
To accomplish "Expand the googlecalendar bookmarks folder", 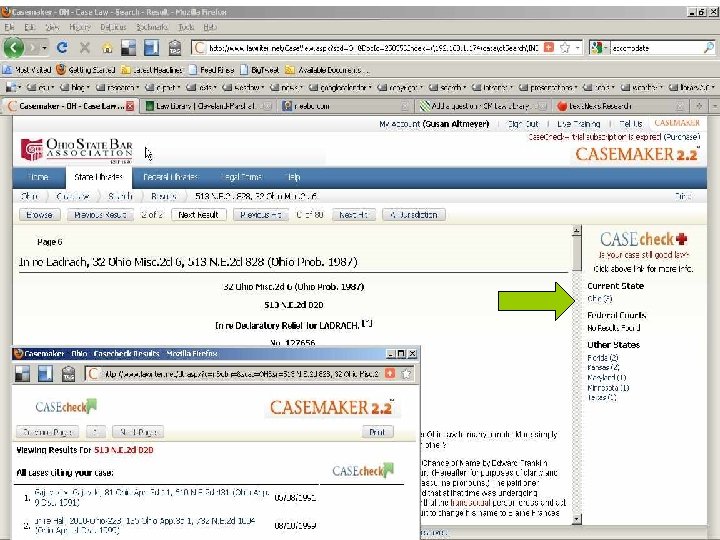I will tap(340, 87).
